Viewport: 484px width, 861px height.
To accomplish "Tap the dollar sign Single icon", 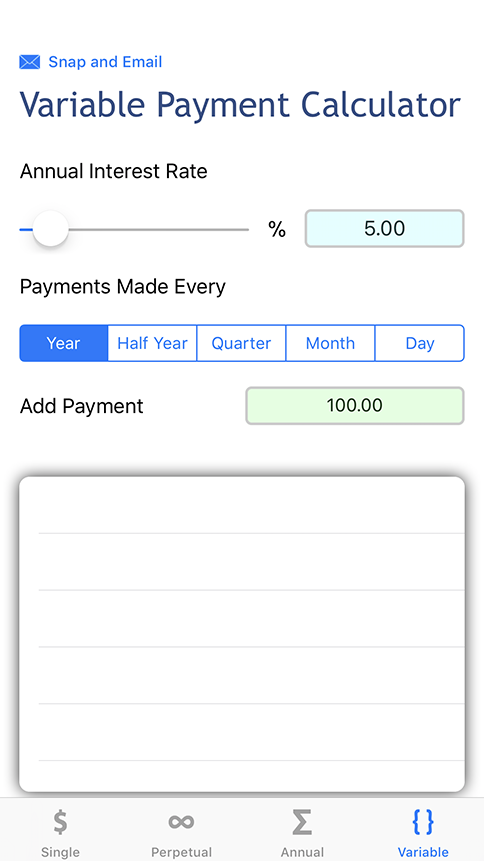I will point(60,821).
